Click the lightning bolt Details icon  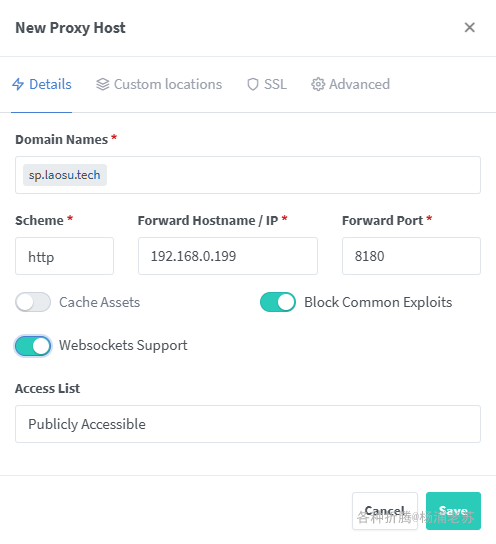(18, 84)
